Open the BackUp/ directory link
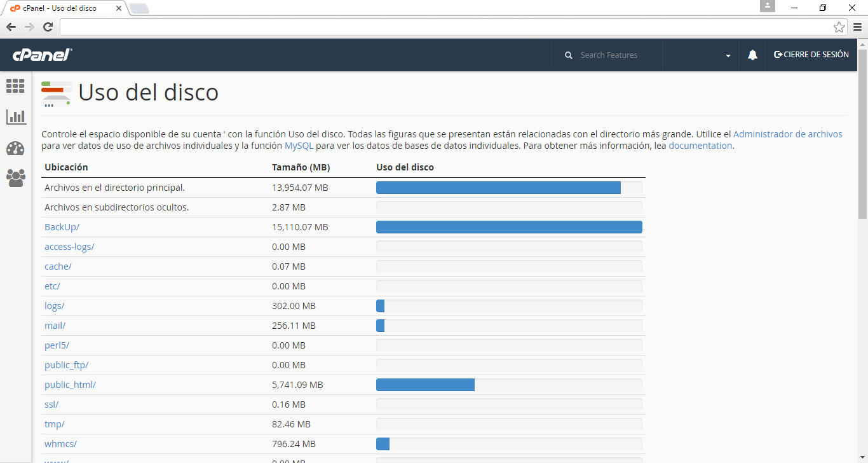The height and width of the screenshot is (463, 868). [x=62, y=227]
